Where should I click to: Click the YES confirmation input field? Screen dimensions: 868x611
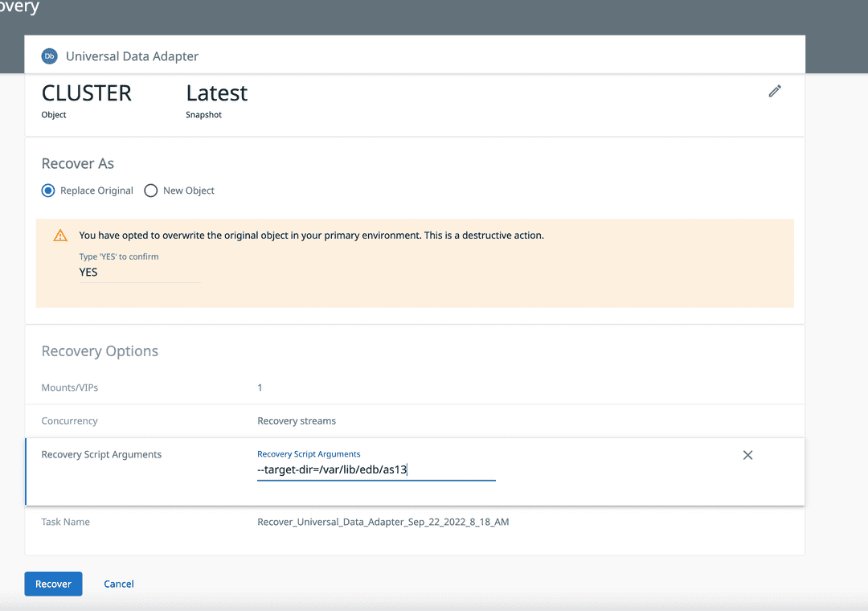[x=140, y=272]
